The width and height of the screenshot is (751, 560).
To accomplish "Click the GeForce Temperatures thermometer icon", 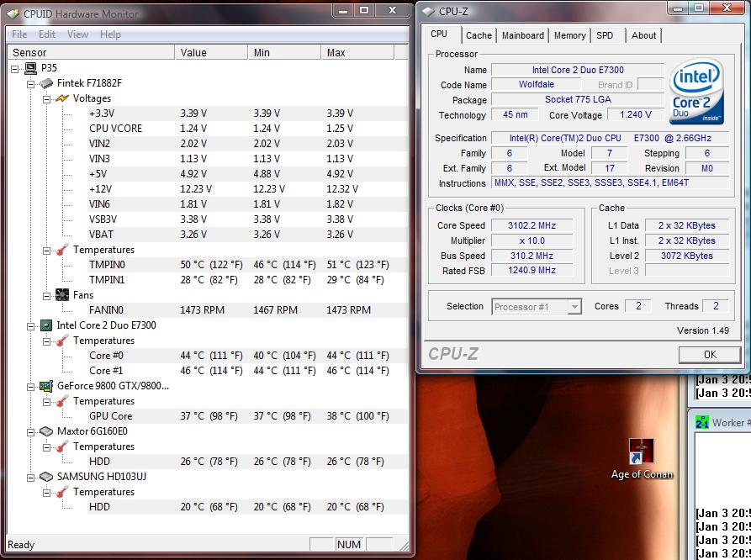I will click(x=61, y=401).
